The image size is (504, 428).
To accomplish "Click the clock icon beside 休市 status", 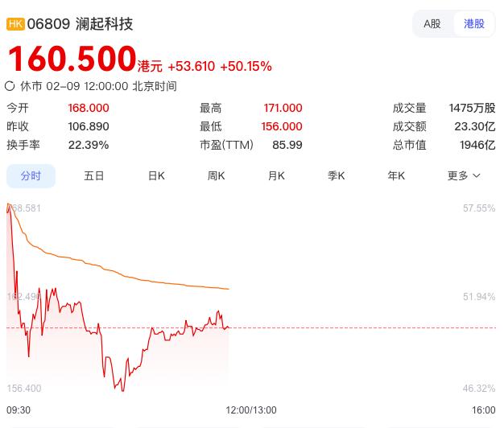I will click(x=10, y=86).
